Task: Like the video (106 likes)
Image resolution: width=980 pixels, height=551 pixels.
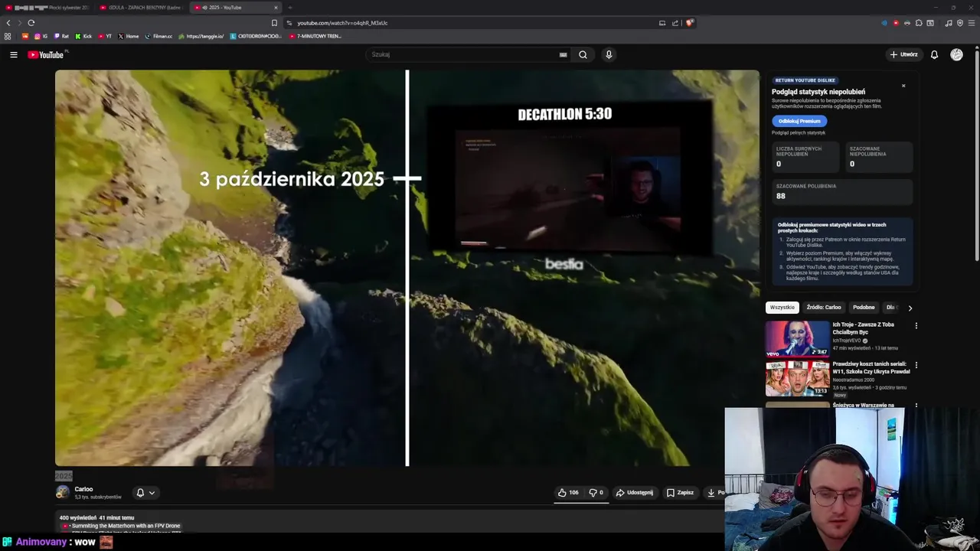Action: [x=568, y=493]
